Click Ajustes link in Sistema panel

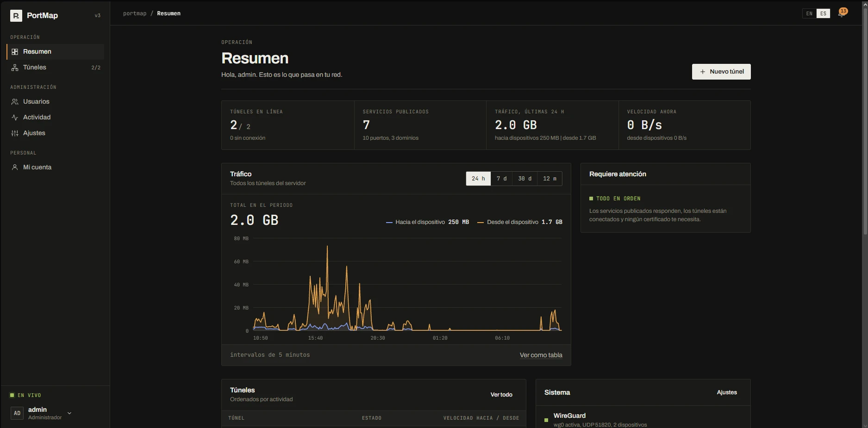click(727, 392)
